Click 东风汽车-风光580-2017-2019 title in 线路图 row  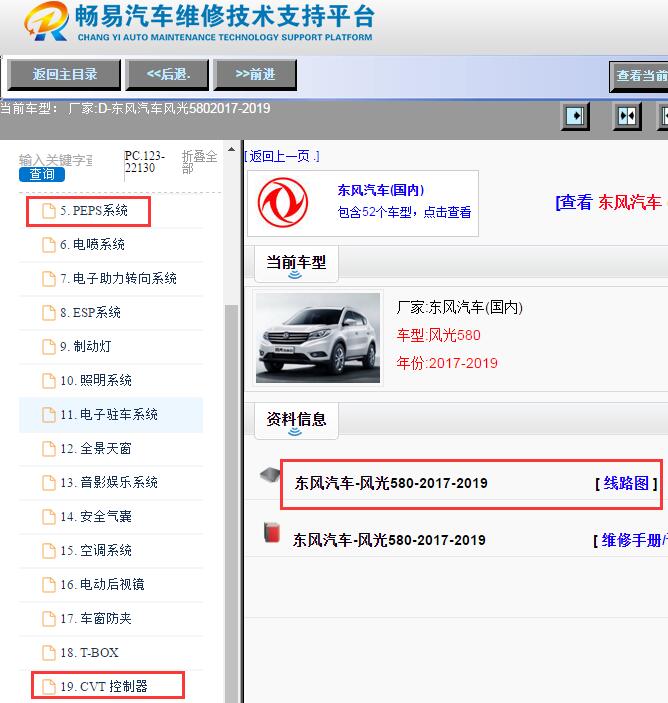[391, 483]
